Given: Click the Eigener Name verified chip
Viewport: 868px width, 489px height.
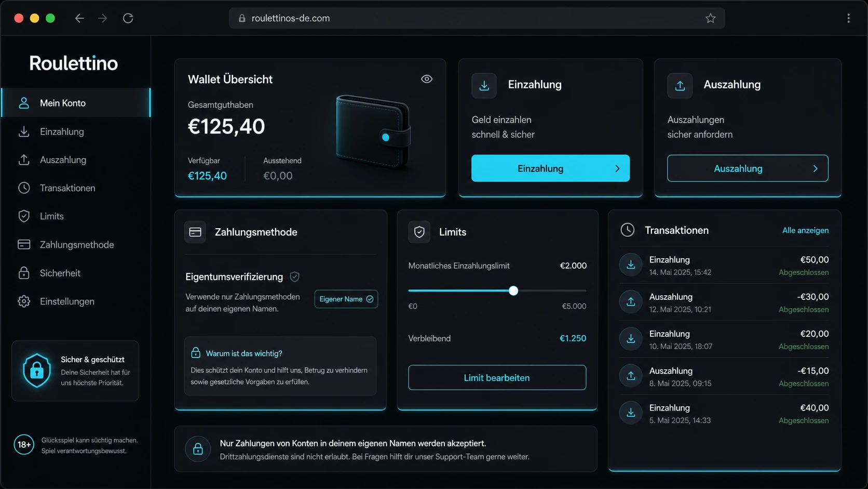Looking at the screenshot, I should [x=346, y=299].
